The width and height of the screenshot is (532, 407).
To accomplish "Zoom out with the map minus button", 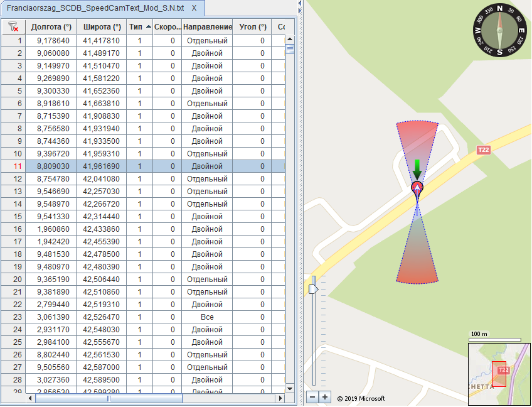I will [x=312, y=396].
